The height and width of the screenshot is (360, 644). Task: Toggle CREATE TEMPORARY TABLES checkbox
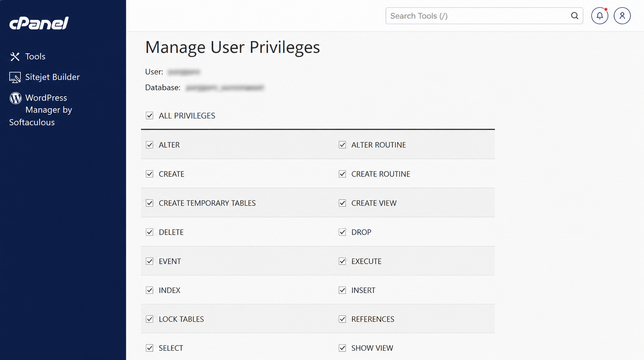click(x=149, y=203)
